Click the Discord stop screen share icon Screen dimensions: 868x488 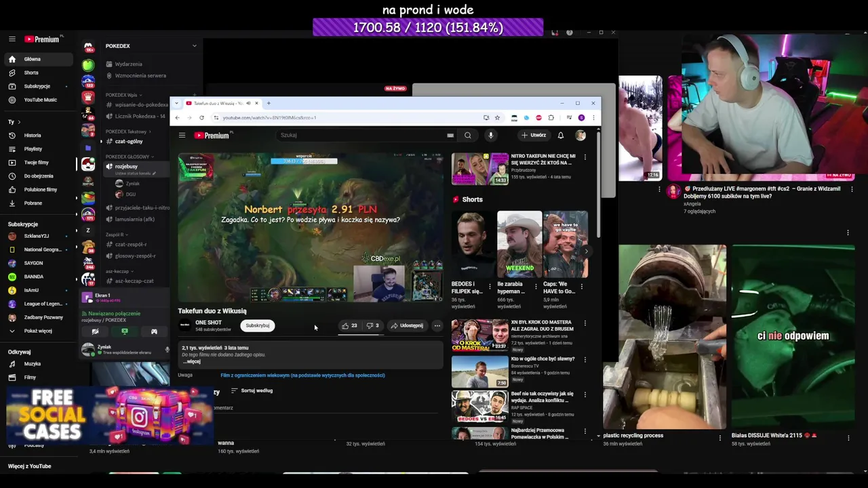click(x=125, y=331)
